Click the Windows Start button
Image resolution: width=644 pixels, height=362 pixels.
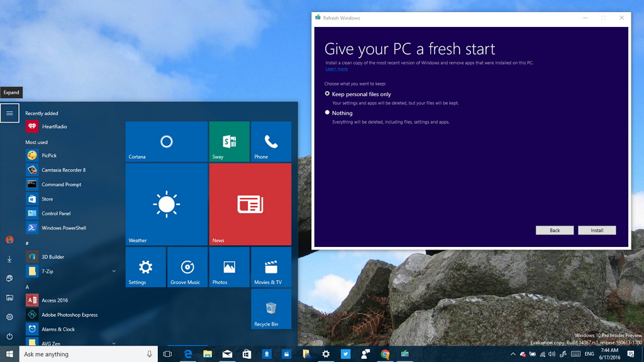[9, 354]
